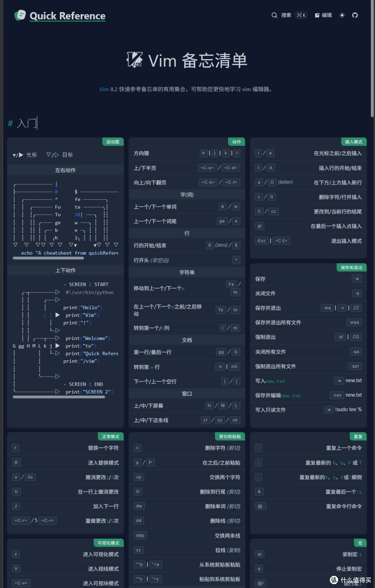Click the # anchor before 入门 heading
Image resolution: width=375 pixels, height=588 pixels.
[10, 123]
